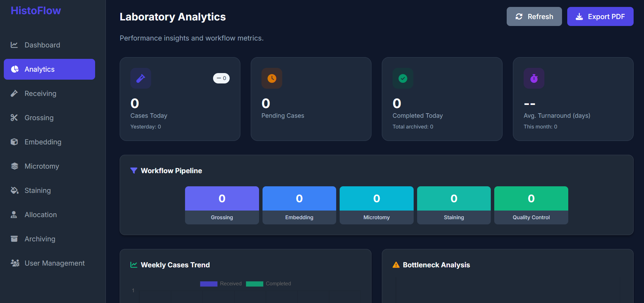
Task: Click the Microtomy layers icon
Action: click(15, 166)
